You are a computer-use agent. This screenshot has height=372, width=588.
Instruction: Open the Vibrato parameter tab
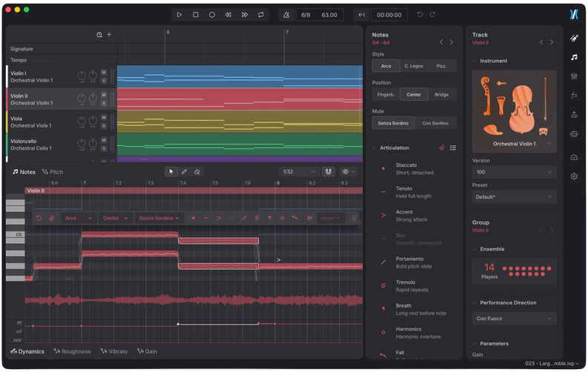coord(114,351)
